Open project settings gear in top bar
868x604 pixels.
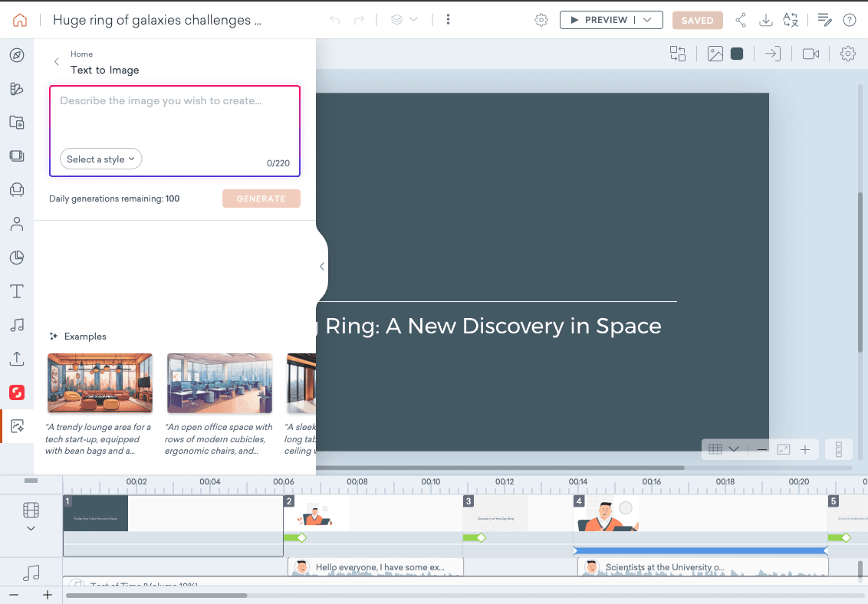[x=541, y=20]
